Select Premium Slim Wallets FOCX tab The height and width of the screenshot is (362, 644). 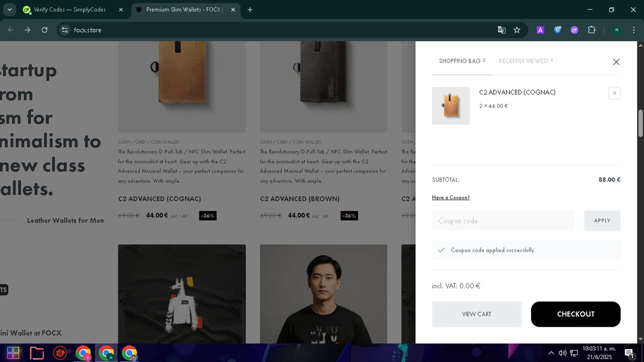(185, 9)
